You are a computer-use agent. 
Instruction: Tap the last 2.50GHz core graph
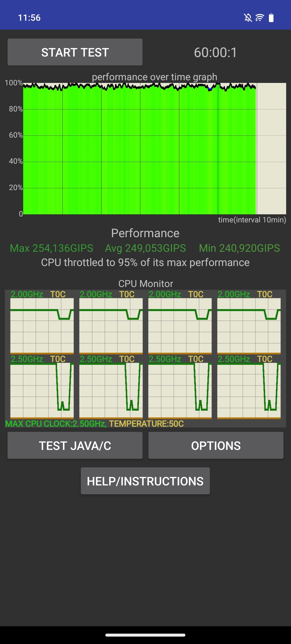tap(249, 390)
